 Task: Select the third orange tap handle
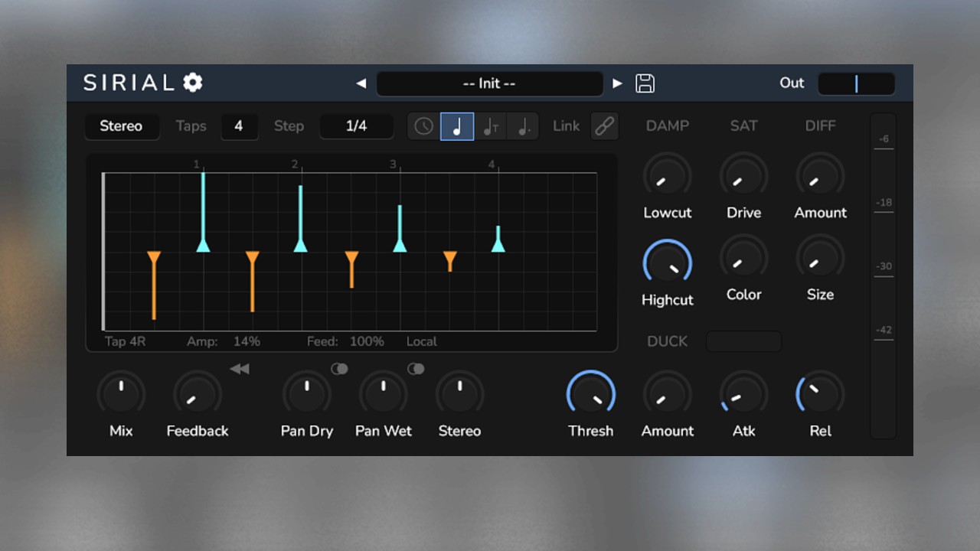pos(351,257)
